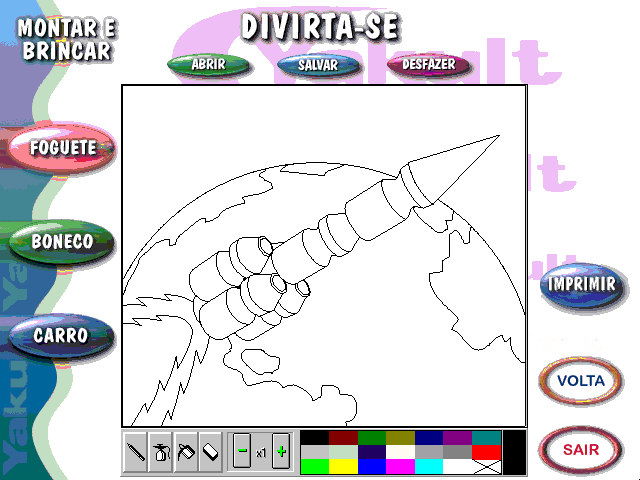Pick the olive color swatch

(400, 438)
